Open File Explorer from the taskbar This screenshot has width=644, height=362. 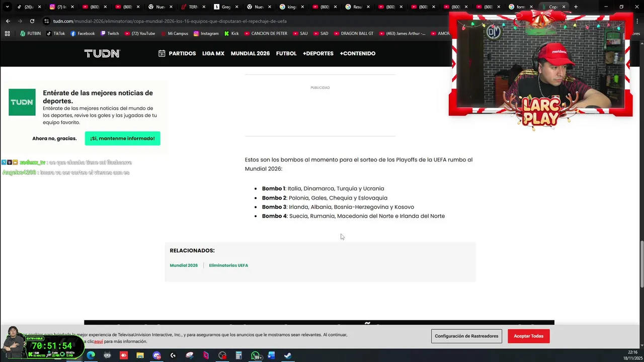(x=140, y=355)
